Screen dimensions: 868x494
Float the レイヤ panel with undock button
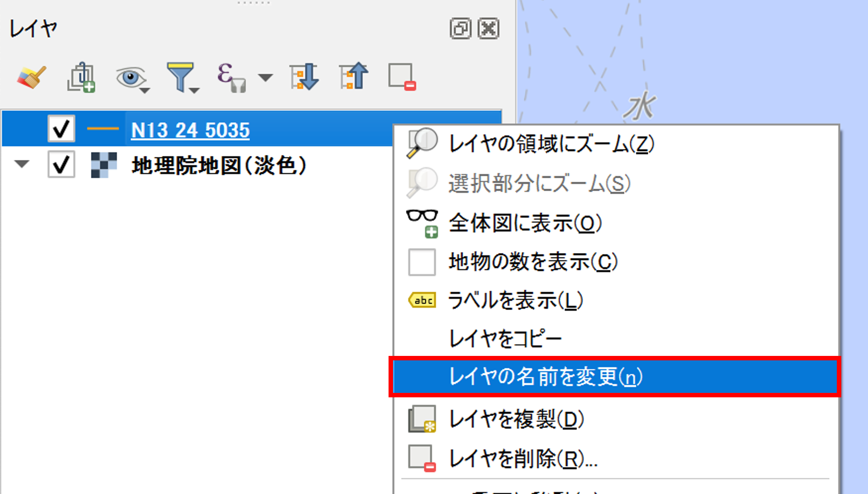point(460,29)
